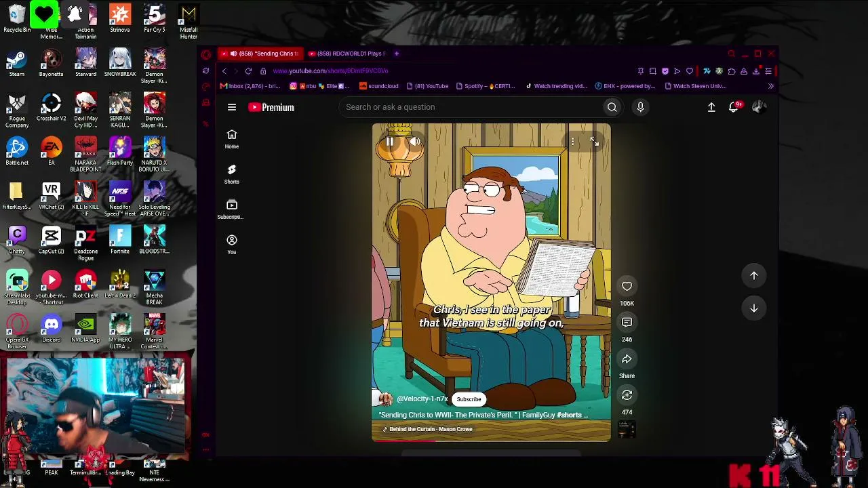Mute the Short's volume

click(415, 142)
